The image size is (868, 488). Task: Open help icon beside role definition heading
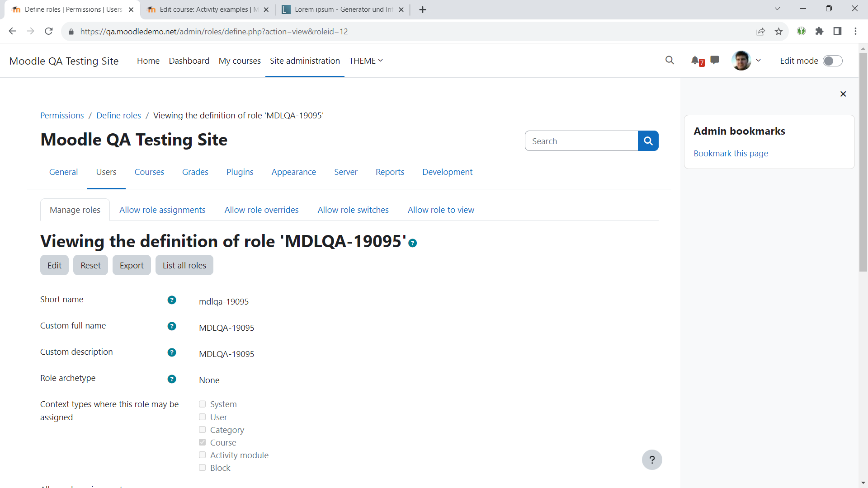click(x=412, y=243)
